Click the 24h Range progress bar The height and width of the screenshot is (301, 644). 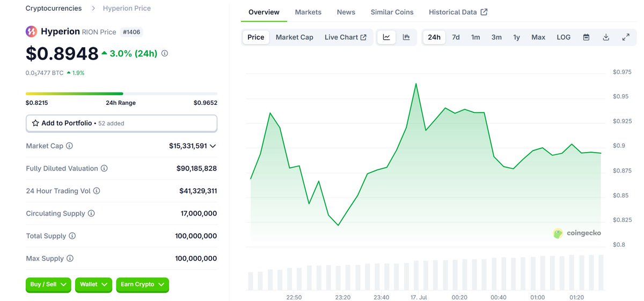point(122,94)
